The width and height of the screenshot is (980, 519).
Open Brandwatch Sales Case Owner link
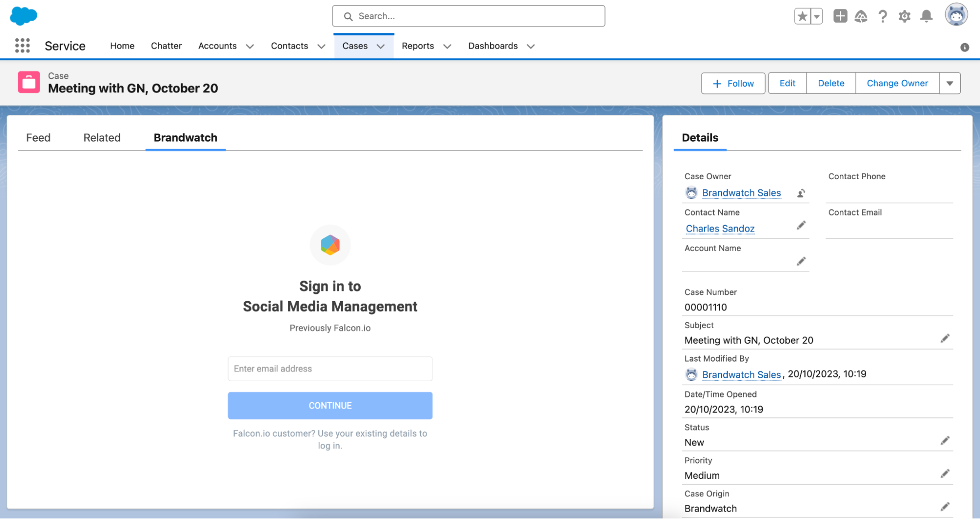point(741,193)
